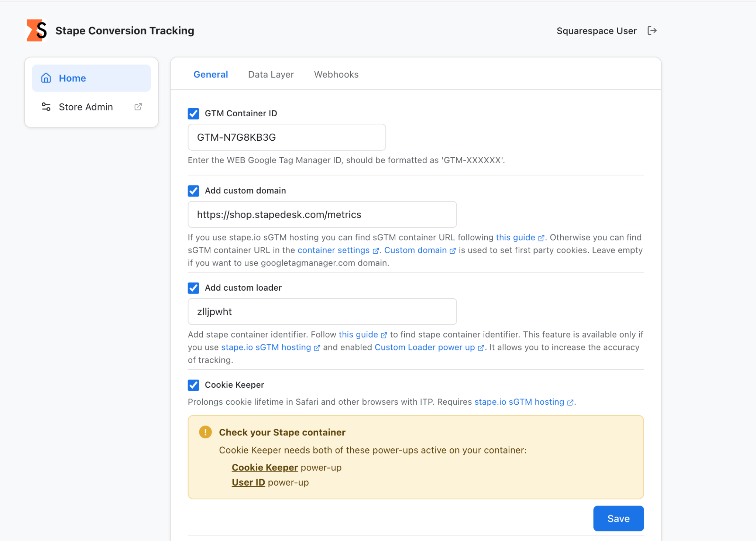The height and width of the screenshot is (541, 756).
Task: Open the 'Custom Loader power up' link
Action: tap(429, 347)
